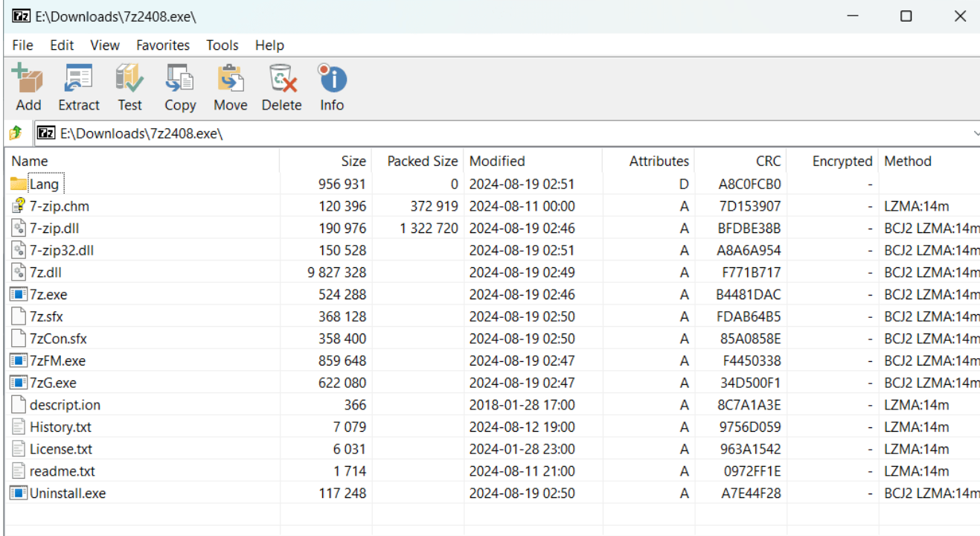Image resolution: width=980 pixels, height=536 pixels.
Task: Click the CRC value F4450338
Action: click(752, 361)
